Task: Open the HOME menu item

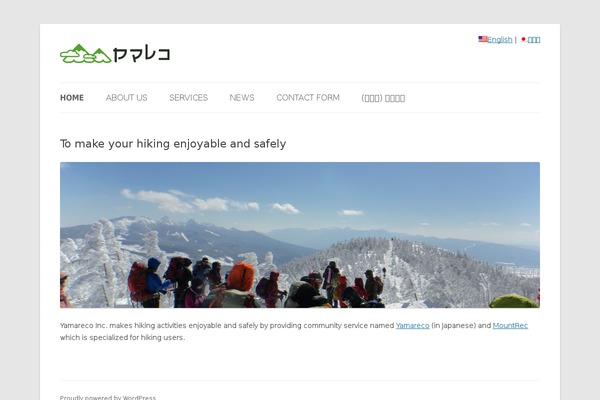Action: pos(72,98)
